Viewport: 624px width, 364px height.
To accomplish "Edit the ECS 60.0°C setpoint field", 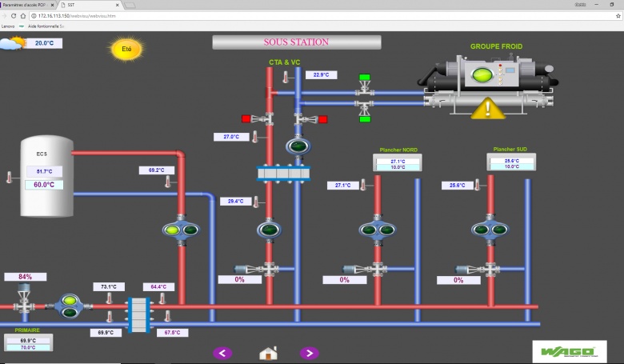I will pyautogui.click(x=44, y=185).
